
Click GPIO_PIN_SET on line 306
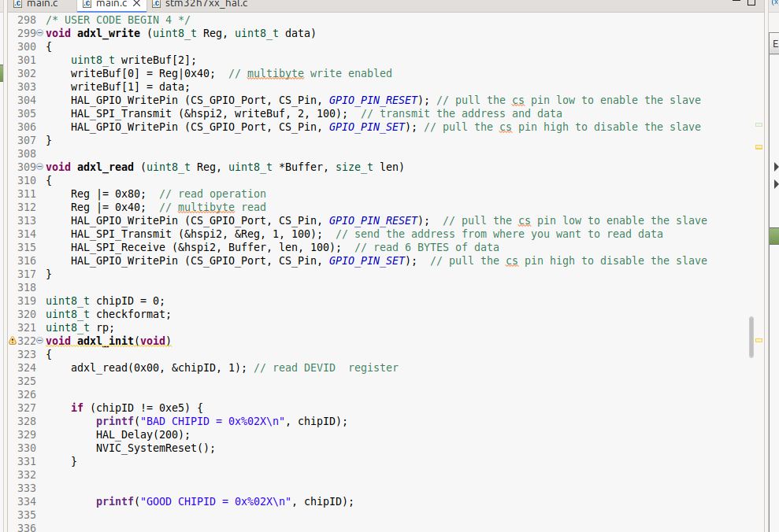366,127
